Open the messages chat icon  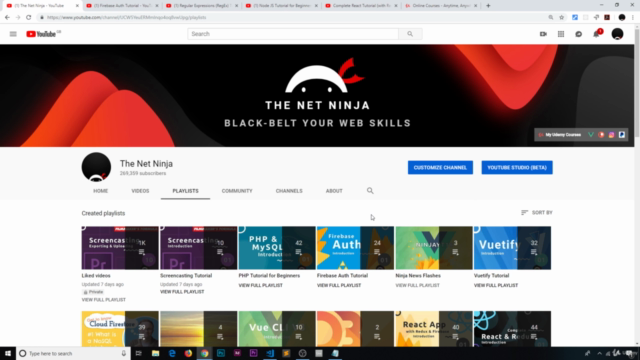tap(578, 34)
